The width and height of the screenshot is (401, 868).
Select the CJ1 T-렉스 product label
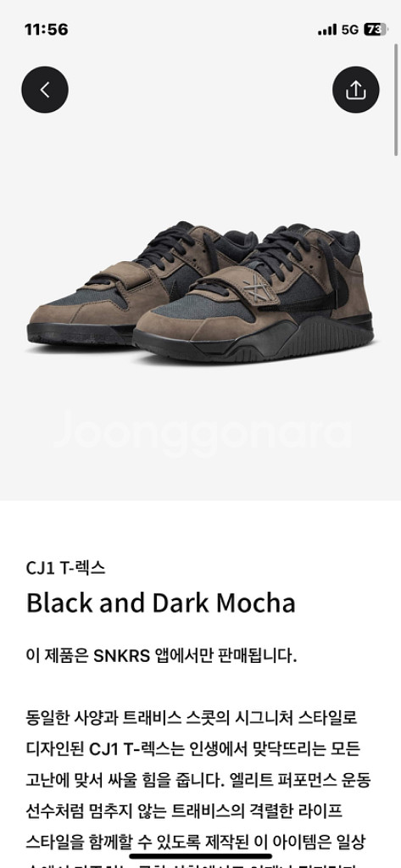point(65,568)
